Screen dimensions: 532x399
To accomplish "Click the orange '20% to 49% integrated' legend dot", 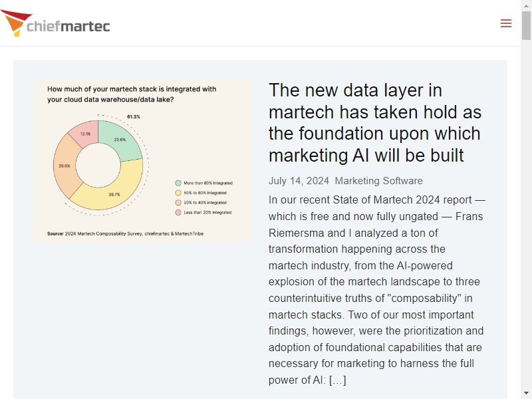I will click(x=178, y=203).
